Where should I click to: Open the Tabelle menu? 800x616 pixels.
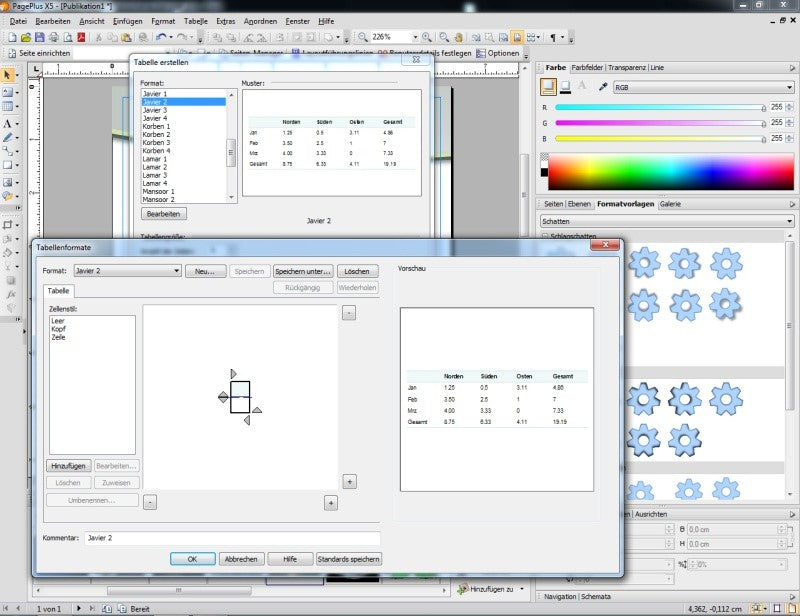(195, 21)
